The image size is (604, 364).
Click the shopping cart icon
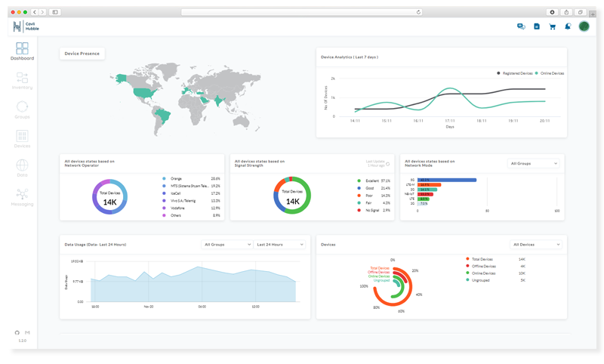tap(552, 26)
